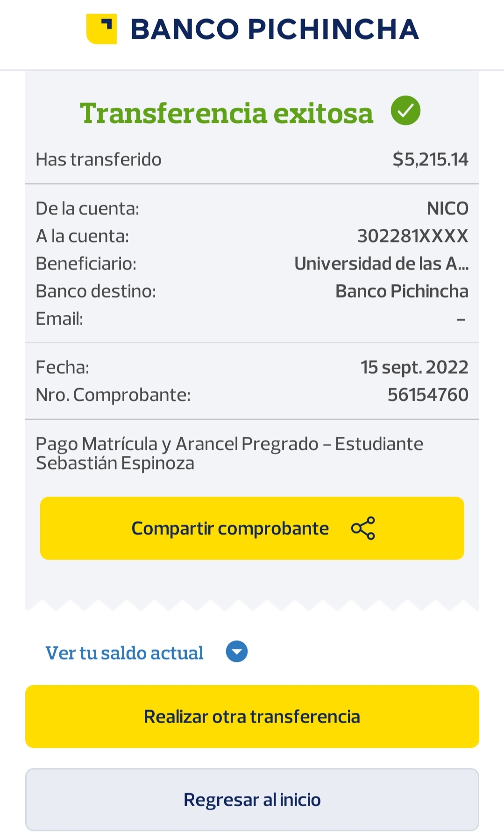Screen dimensions: 504x837
Task: Select the comprobante number 56154760
Action: 428,395
